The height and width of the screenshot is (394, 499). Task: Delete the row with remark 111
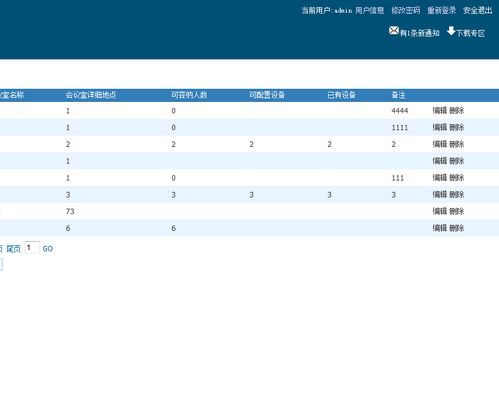(457, 178)
